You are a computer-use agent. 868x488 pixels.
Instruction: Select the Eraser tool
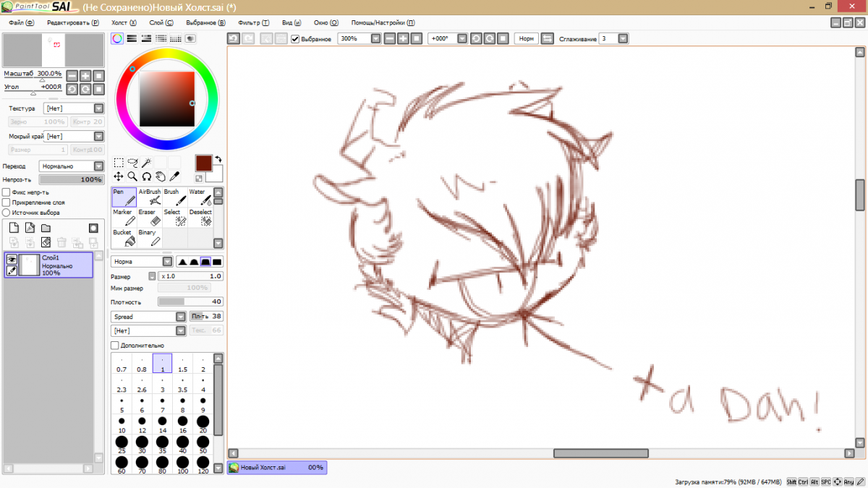150,218
